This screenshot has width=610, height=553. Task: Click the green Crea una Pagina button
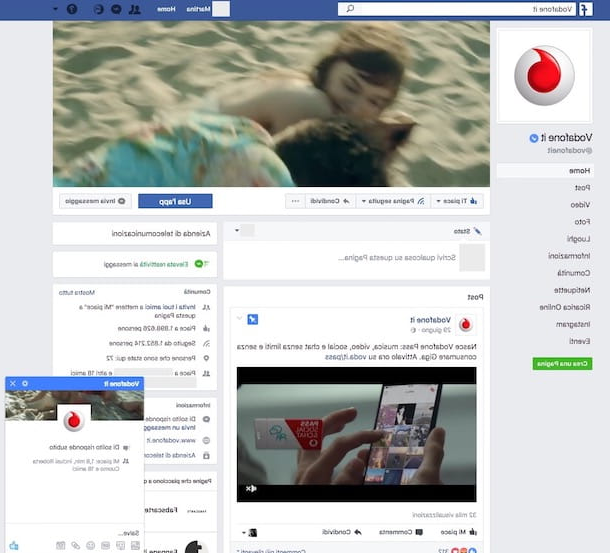tap(562, 364)
